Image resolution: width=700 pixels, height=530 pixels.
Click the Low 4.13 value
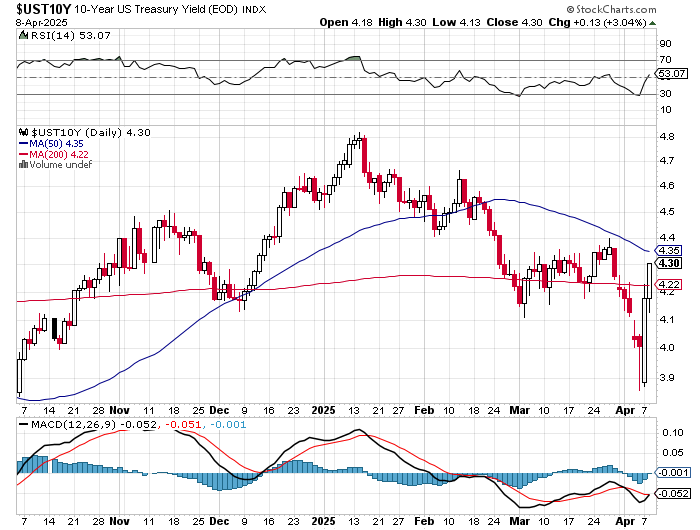click(x=456, y=22)
